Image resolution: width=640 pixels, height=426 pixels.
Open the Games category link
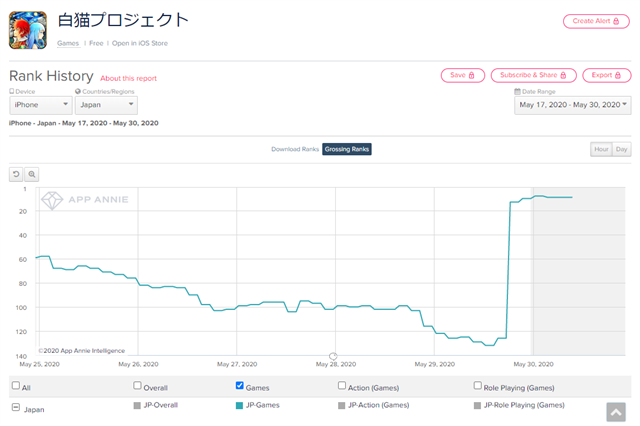click(x=68, y=43)
